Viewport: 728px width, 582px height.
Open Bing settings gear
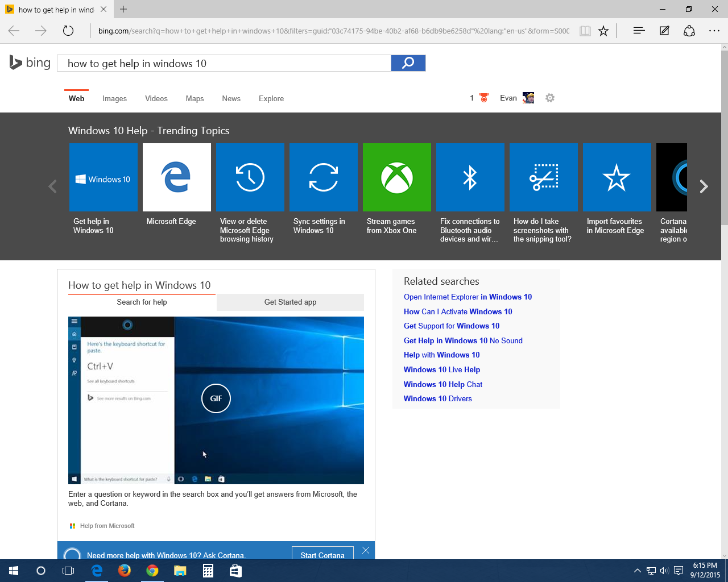550,98
